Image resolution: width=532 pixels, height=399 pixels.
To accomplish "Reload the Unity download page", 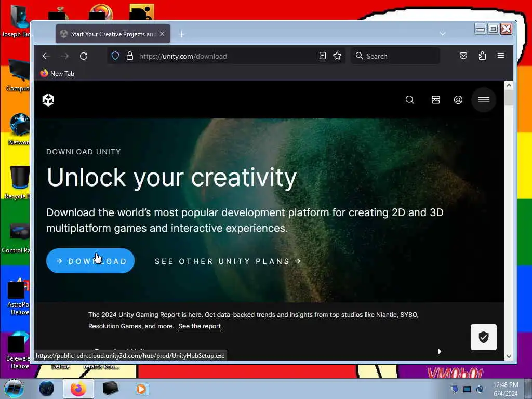I will point(84,56).
